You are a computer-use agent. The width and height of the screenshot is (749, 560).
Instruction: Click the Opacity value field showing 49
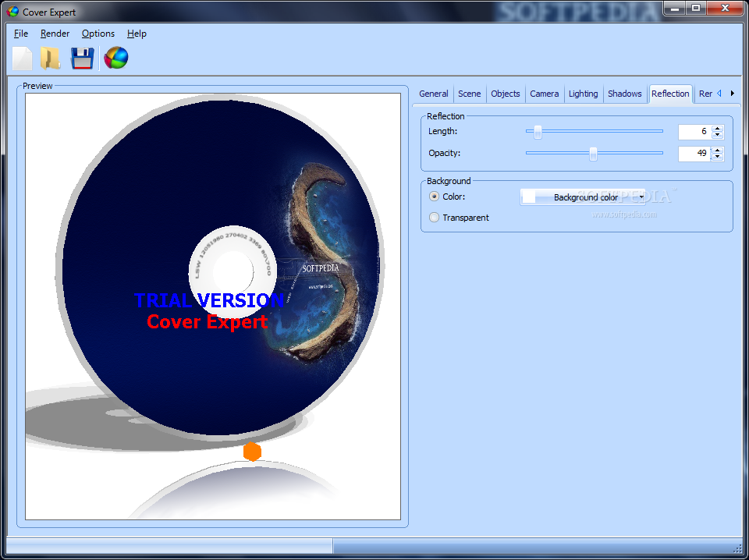[694, 154]
